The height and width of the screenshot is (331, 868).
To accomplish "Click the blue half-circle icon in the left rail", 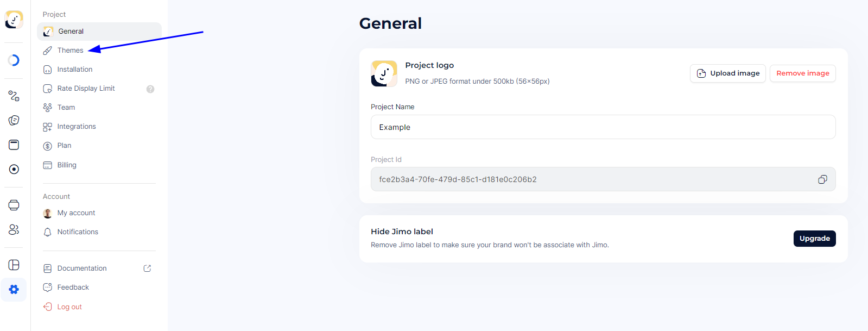I will [x=14, y=60].
